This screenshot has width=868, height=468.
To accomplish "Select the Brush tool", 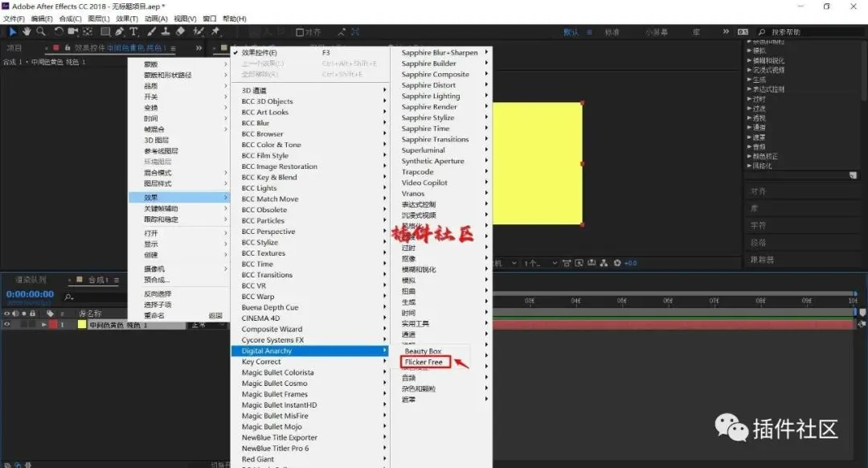I will click(x=151, y=31).
